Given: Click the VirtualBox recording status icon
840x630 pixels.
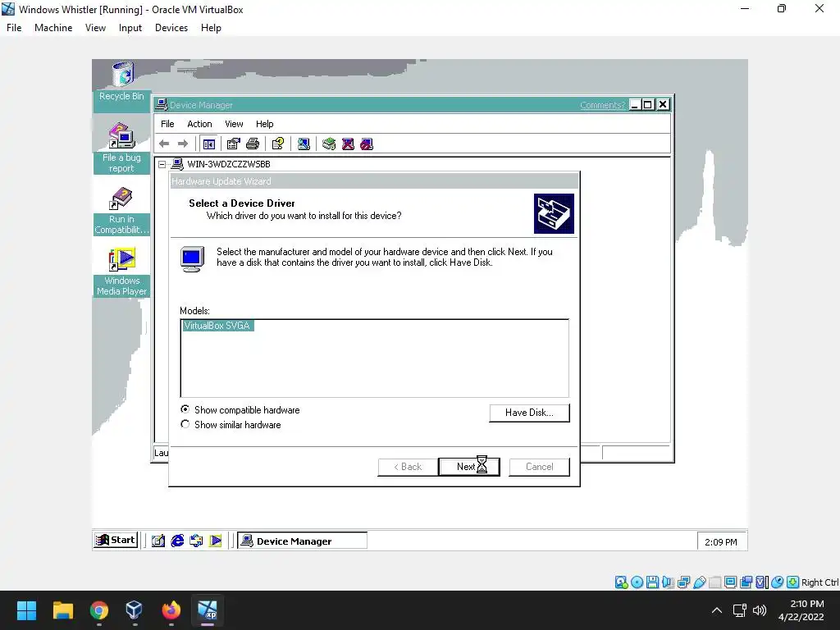Looking at the screenshot, I should 746,582.
